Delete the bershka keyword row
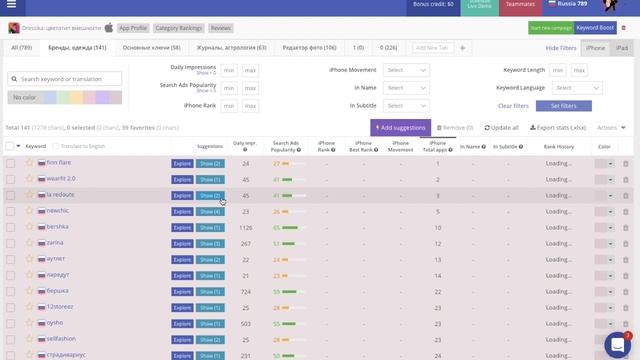 626,228
